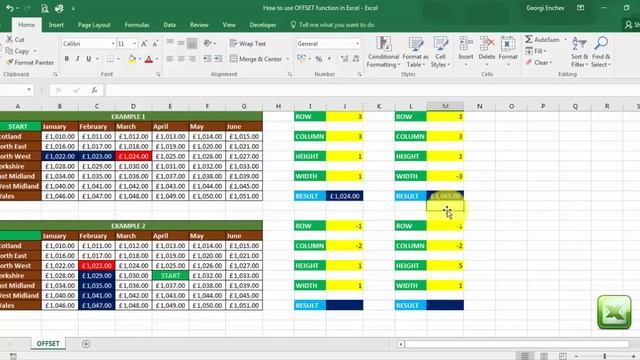Select the red cell £1,024.00 in Example 1
Screen dimensions: 640x360
[133, 156]
